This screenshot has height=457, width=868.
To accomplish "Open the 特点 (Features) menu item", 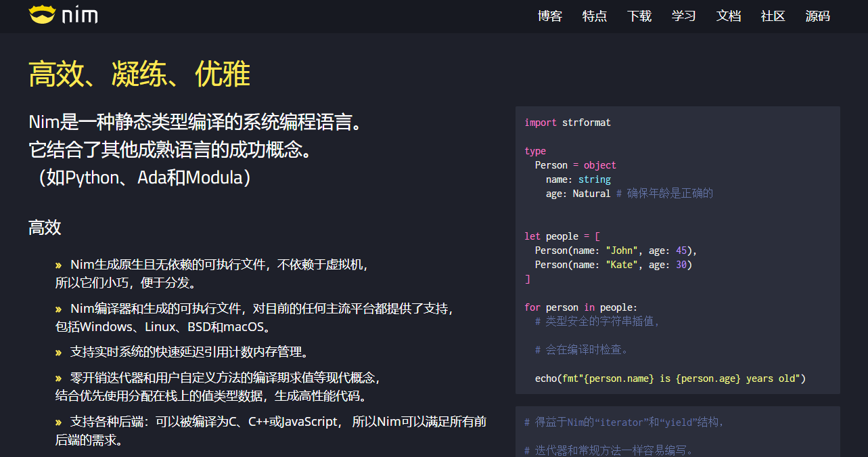I will point(595,16).
